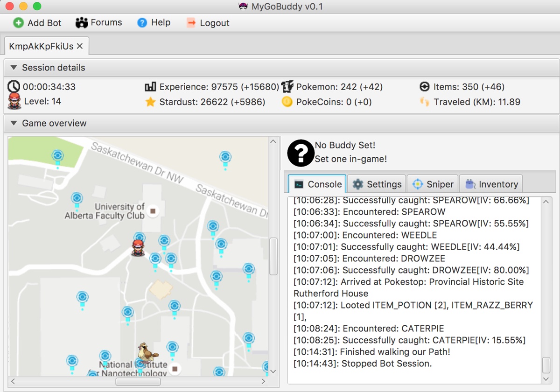
Task: Click the 'Finished walking our Path!' log line
Action: click(372, 352)
